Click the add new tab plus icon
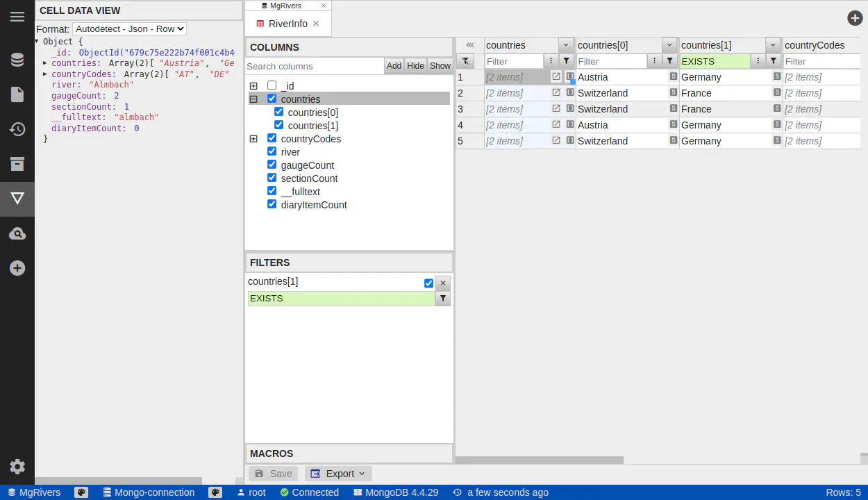The width and height of the screenshot is (868, 500). (855, 18)
